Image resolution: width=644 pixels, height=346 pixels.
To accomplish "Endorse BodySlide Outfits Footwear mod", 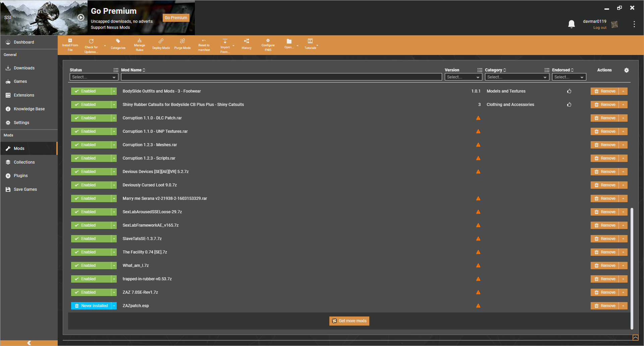I will pos(569,91).
